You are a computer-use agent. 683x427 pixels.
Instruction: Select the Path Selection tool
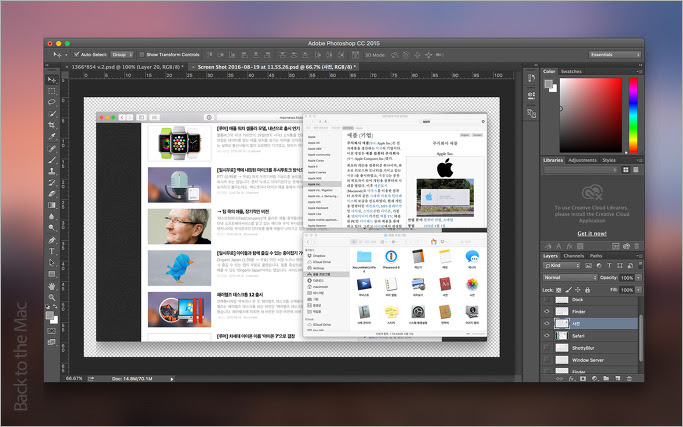coord(51,263)
